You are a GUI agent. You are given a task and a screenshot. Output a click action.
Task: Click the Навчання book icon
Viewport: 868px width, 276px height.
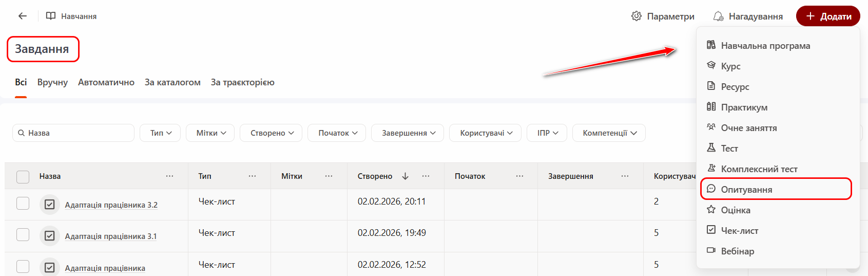51,16
